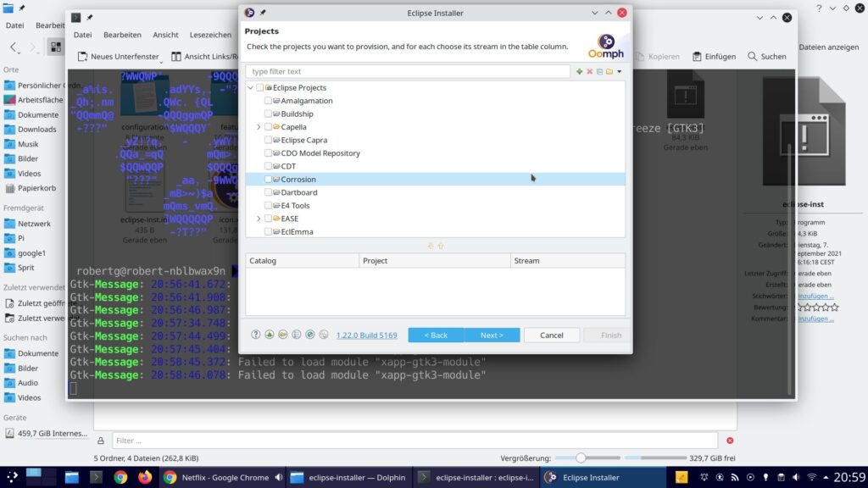
Task: Click the collapse all tree icon
Action: coord(599,72)
